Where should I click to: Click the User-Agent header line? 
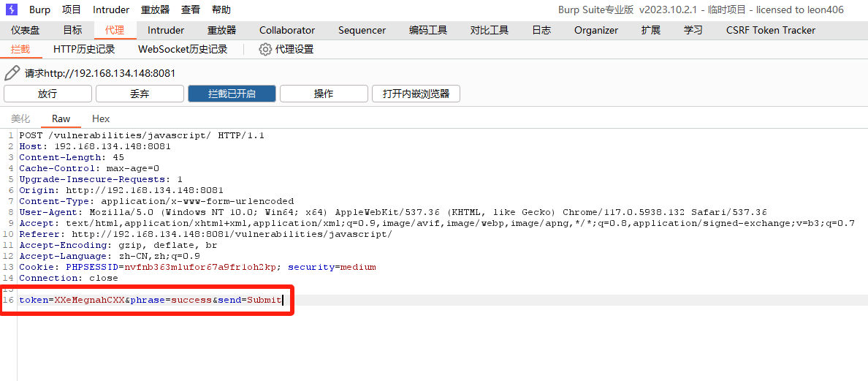(393, 212)
